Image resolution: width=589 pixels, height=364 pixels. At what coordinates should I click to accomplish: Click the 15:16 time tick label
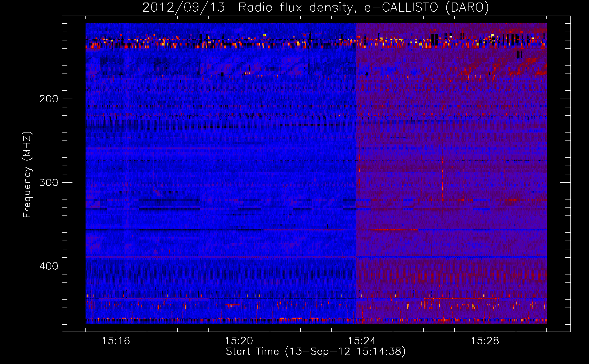point(116,341)
